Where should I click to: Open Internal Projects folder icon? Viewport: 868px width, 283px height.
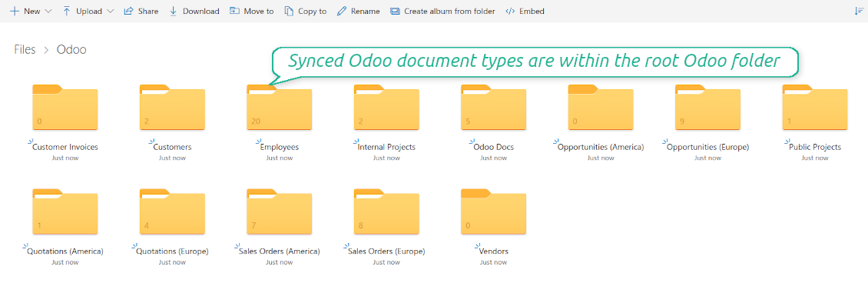point(386,107)
